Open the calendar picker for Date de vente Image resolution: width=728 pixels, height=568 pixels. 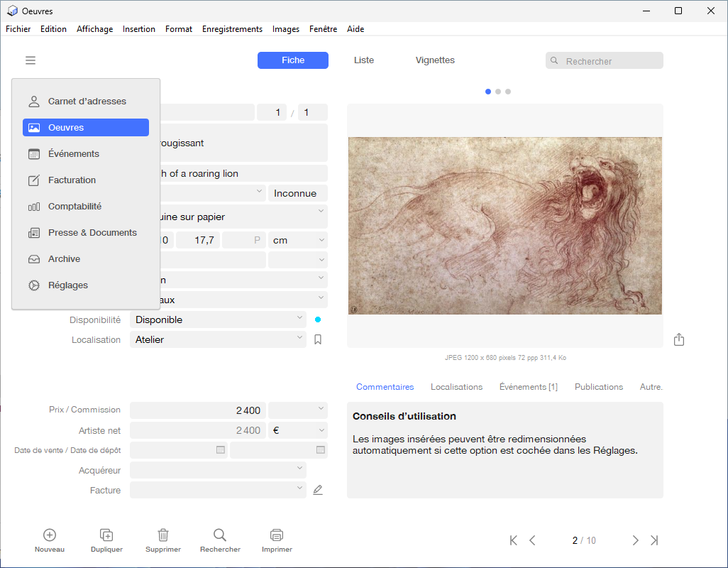[x=220, y=449]
